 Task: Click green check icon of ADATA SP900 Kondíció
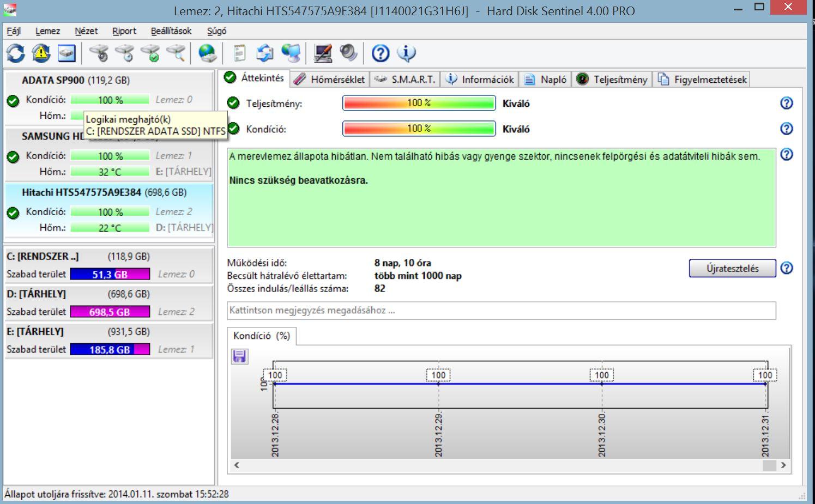pyautogui.click(x=13, y=100)
